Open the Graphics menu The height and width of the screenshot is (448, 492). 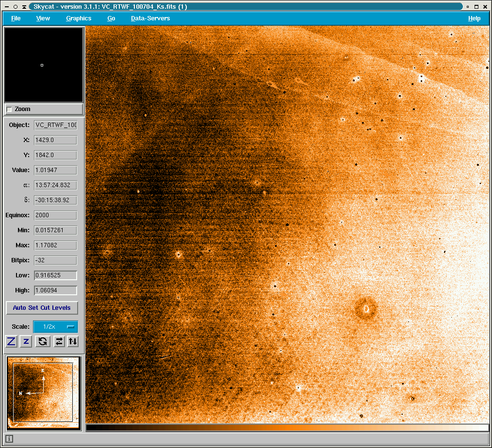click(79, 18)
